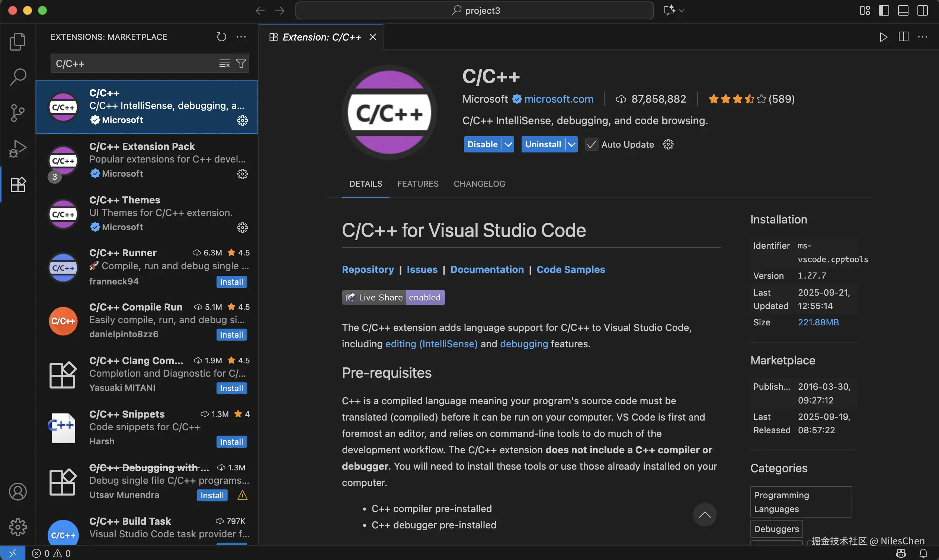Open the Accounts icon in activity bar

tap(17, 491)
